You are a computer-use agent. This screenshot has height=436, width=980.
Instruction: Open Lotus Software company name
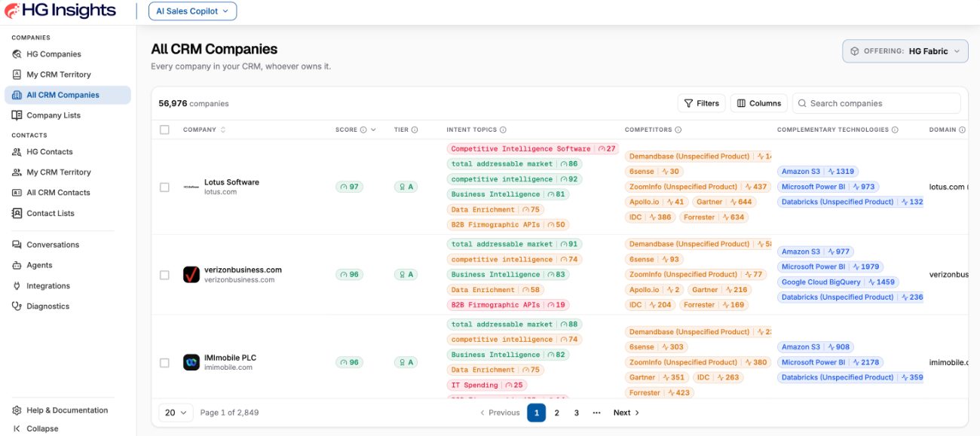231,182
